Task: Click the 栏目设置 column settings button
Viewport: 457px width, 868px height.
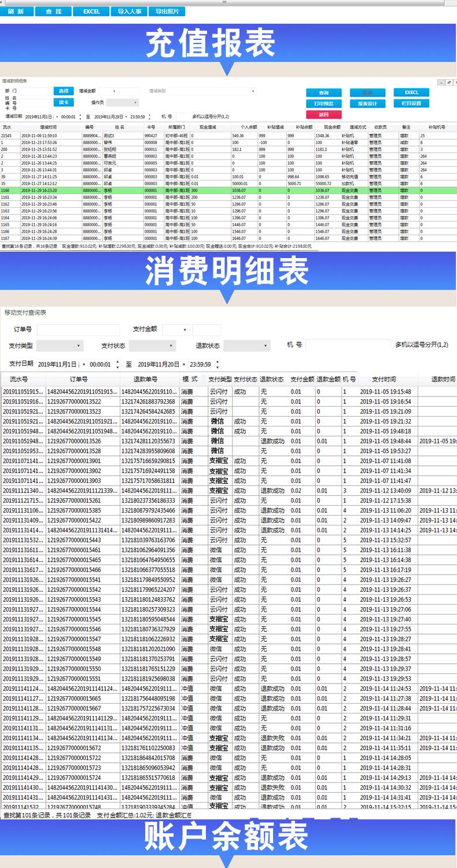Action: [411, 104]
